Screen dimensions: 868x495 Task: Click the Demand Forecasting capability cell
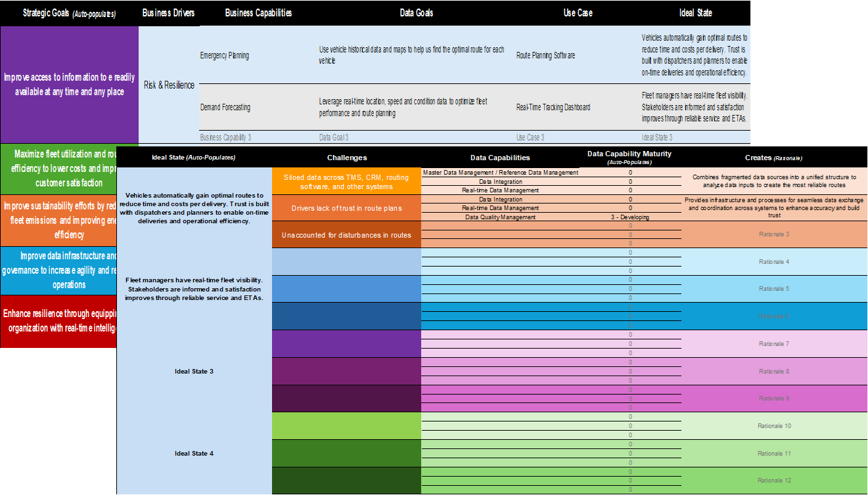point(225,107)
